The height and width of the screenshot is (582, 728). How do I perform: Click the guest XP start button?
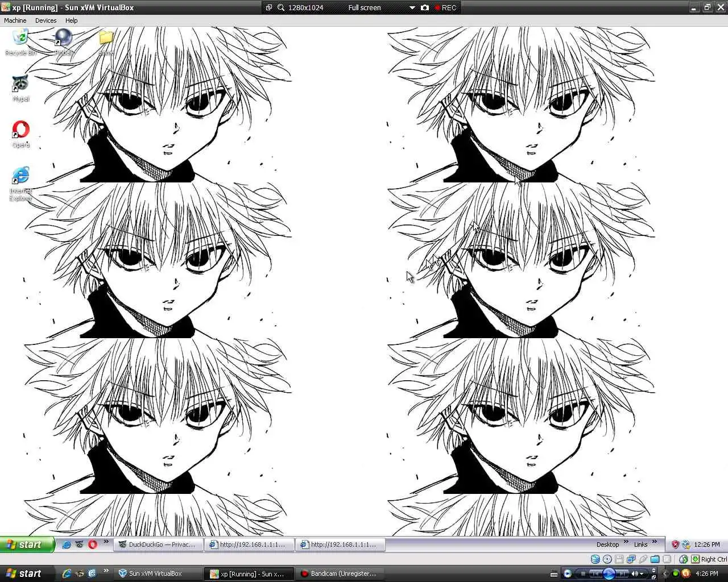click(27, 544)
